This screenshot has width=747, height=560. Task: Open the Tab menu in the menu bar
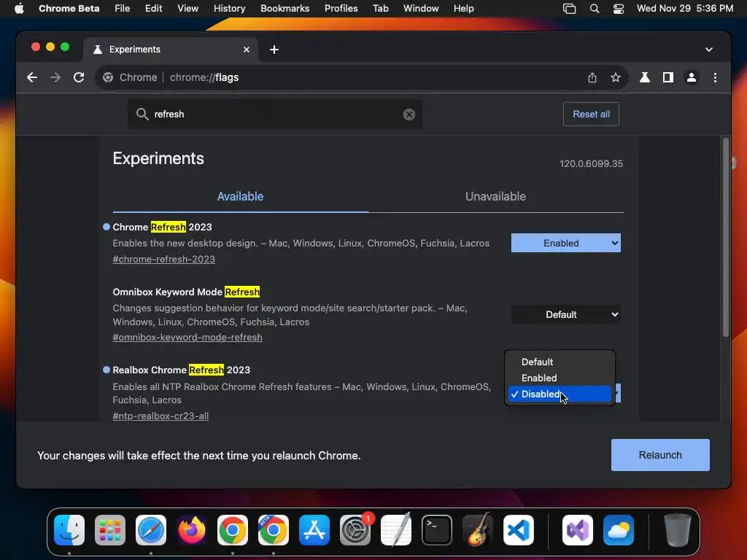coord(380,8)
